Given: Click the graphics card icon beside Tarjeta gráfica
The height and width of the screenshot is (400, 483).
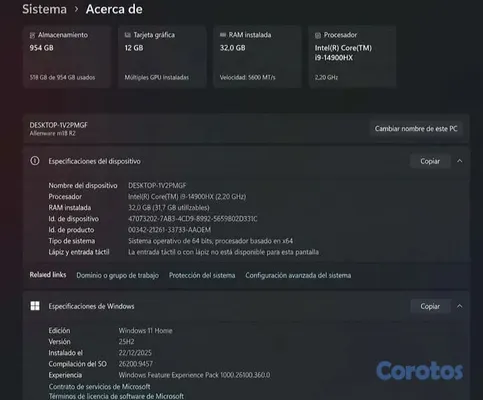Looking at the screenshot, I should [127, 35].
